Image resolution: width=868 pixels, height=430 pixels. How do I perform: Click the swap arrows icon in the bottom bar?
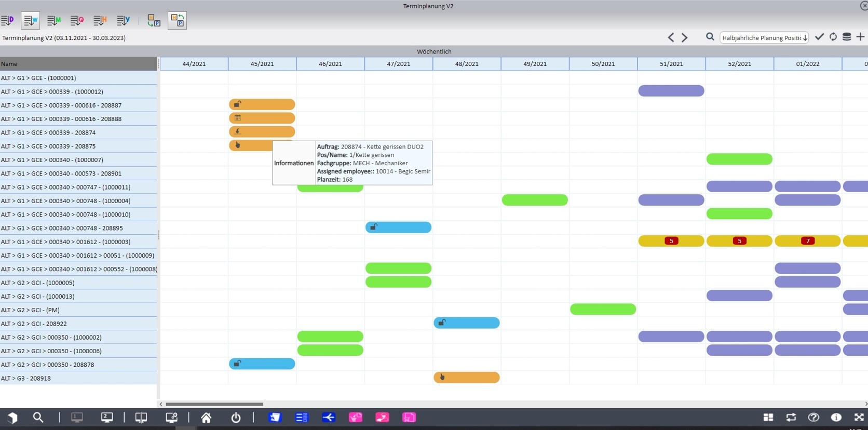click(791, 417)
